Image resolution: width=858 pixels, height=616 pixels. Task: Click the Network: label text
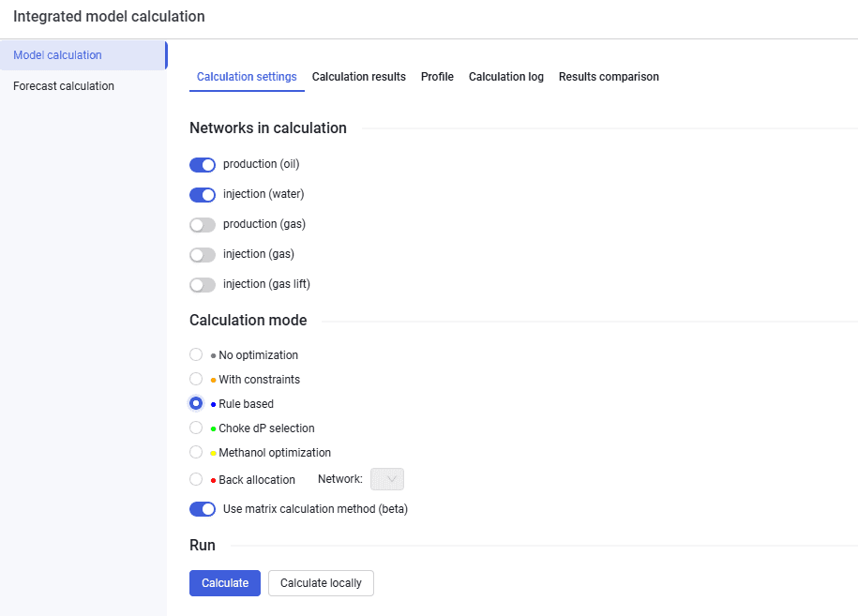(x=340, y=479)
